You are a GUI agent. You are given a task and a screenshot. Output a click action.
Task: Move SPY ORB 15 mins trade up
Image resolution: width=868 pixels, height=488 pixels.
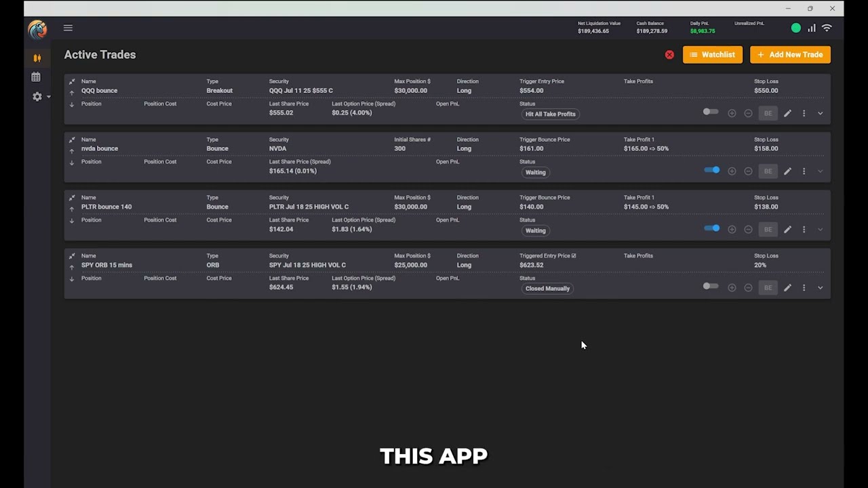tap(72, 268)
